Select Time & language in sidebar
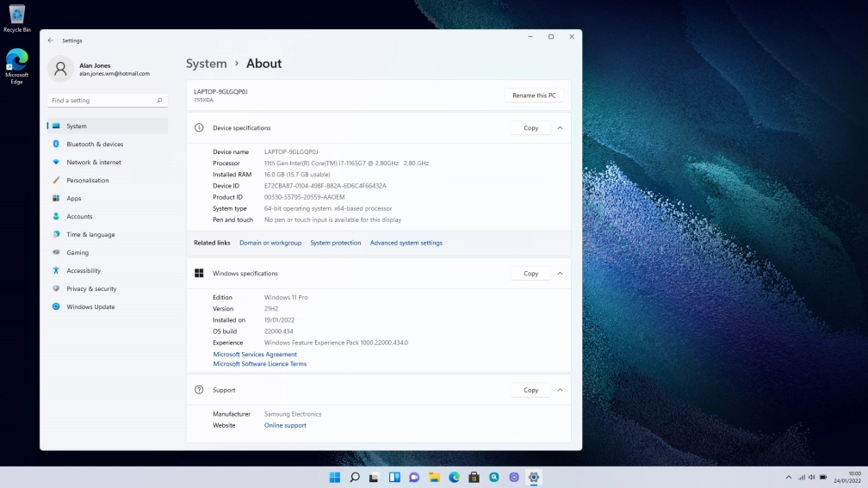868x488 pixels. click(90, 235)
